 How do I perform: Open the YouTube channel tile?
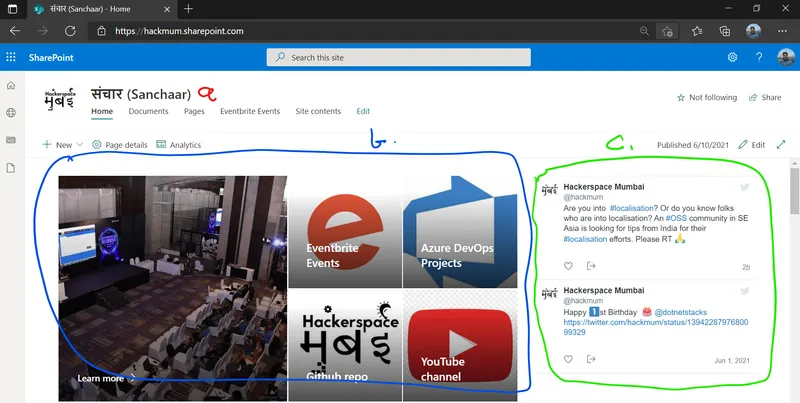pyautogui.click(x=460, y=345)
